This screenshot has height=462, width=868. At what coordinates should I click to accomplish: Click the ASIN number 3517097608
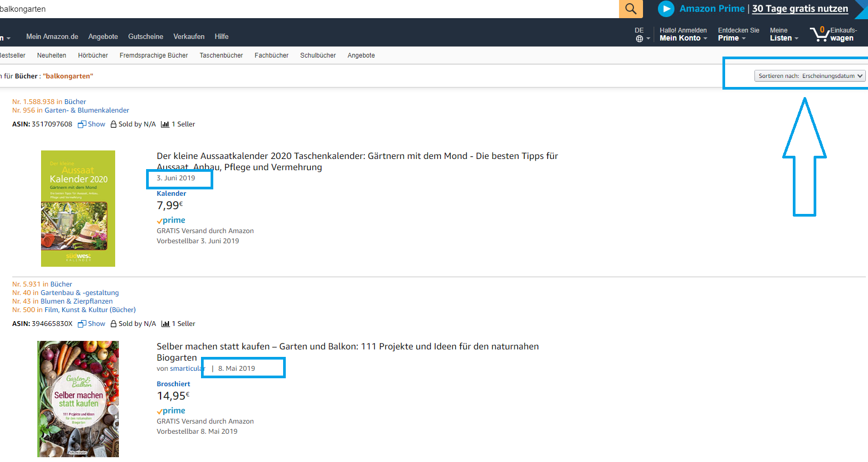click(52, 124)
